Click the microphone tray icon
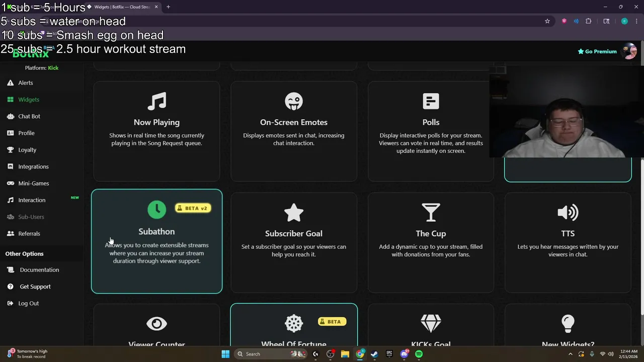 click(592, 354)
